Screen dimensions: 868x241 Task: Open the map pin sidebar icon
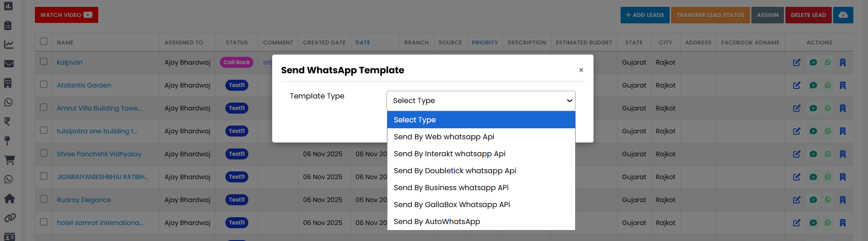coord(7,141)
